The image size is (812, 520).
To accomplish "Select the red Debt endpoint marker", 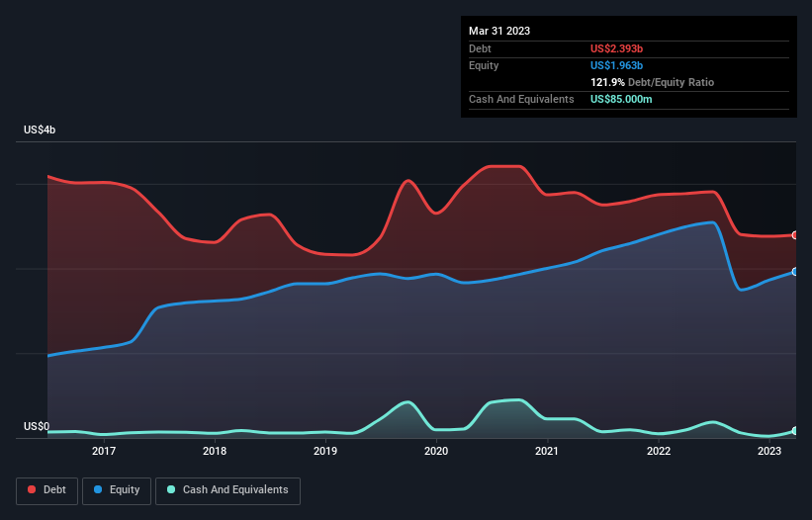I will (795, 235).
